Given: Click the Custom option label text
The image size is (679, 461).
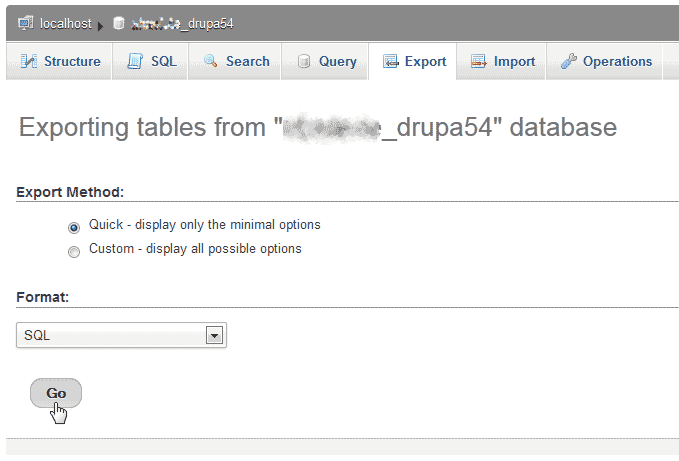Looking at the screenshot, I should [195, 249].
